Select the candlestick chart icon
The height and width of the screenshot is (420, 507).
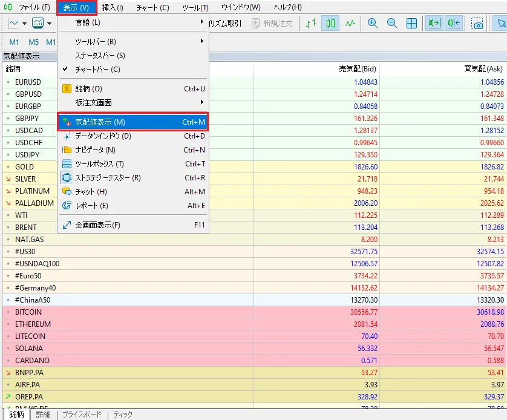tap(330, 23)
